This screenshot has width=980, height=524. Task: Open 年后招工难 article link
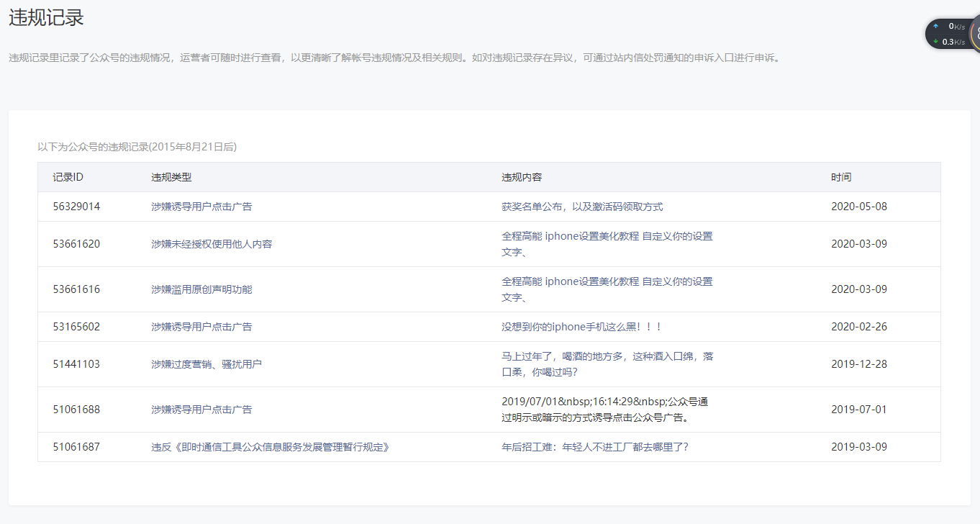[x=595, y=447]
